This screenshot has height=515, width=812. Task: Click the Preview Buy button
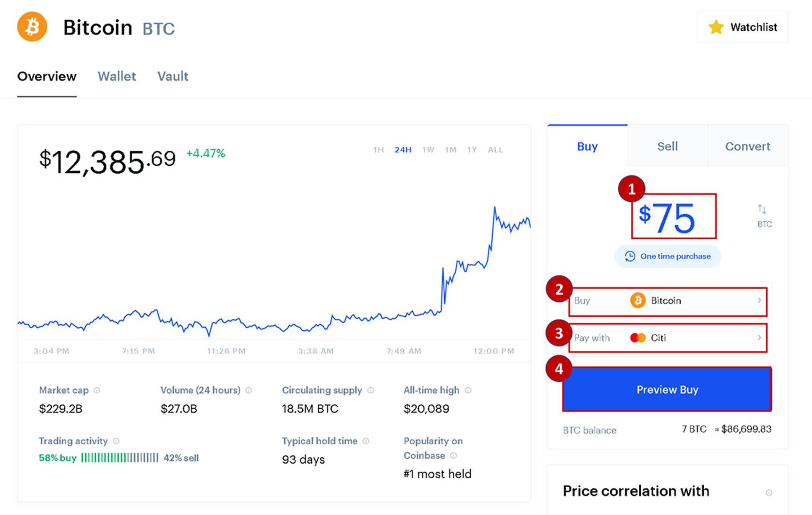667,390
